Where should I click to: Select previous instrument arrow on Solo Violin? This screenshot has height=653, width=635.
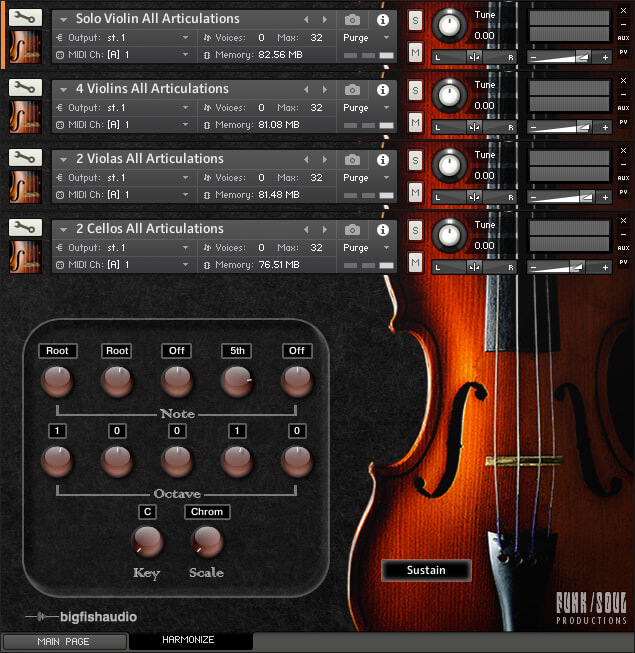tap(306, 20)
